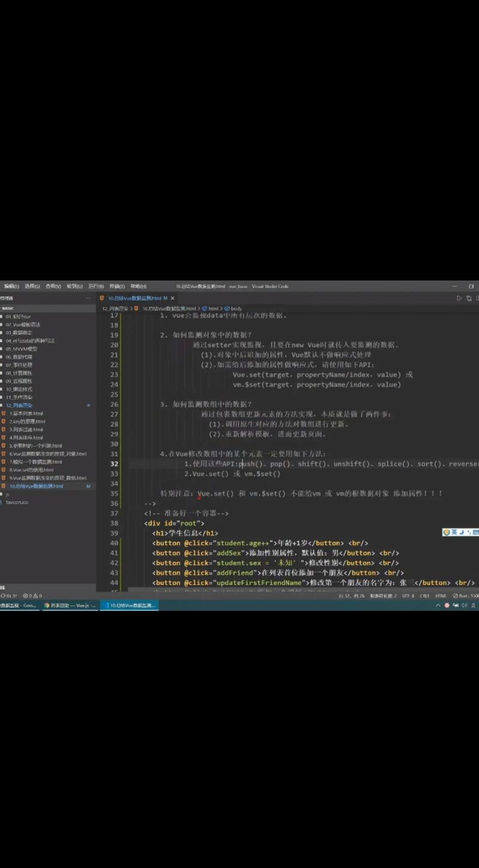Open 5.更新时的一个问题.html in the explorer

(36, 446)
